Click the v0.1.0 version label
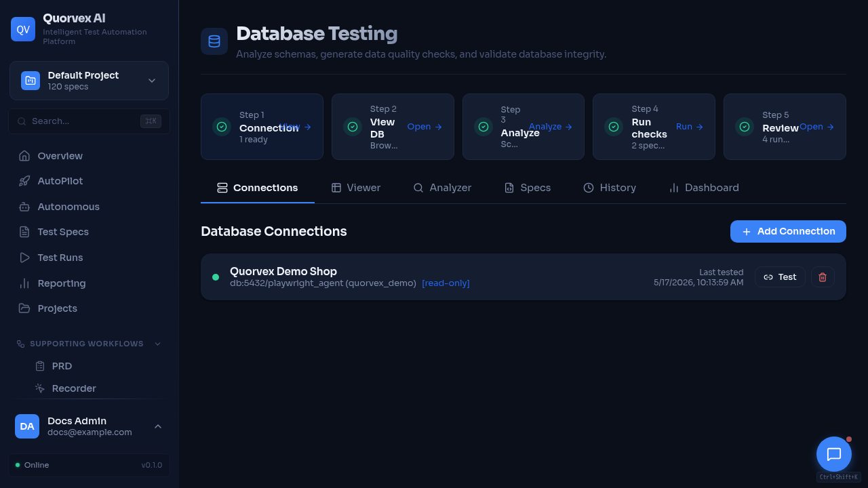This screenshot has height=488, width=868. [152, 465]
